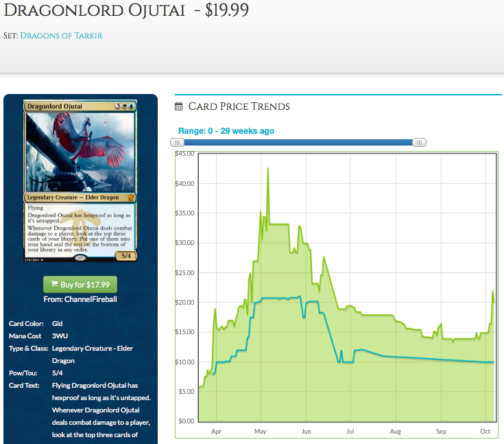The width and height of the screenshot is (504, 444).
Task: Click the calendar icon beside Card Price Trends
Action: click(x=178, y=106)
